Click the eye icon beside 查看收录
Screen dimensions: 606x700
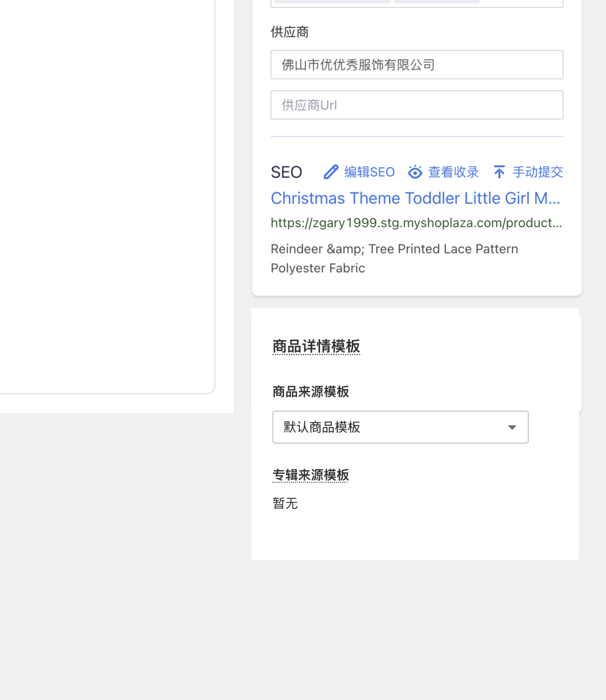[415, 172]
